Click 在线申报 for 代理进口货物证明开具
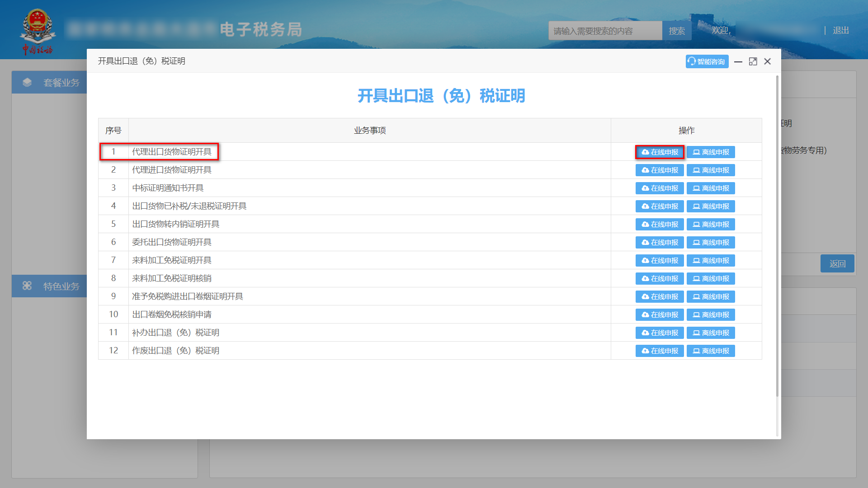 660,170
